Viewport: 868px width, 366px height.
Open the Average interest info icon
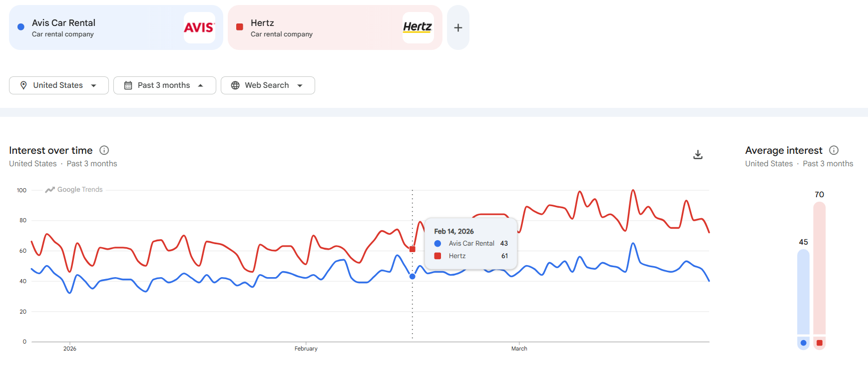(834, 150)
